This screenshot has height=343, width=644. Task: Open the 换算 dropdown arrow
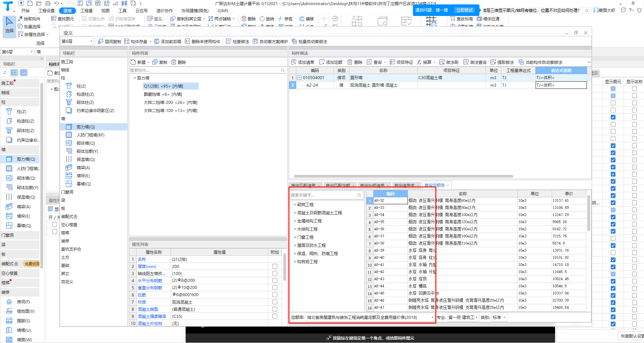tap(434, 62)
